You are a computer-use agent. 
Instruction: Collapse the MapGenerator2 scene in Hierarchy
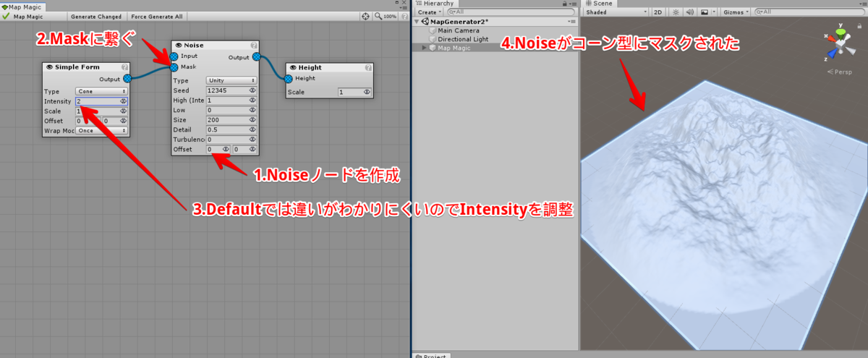[x=416, y=22]
